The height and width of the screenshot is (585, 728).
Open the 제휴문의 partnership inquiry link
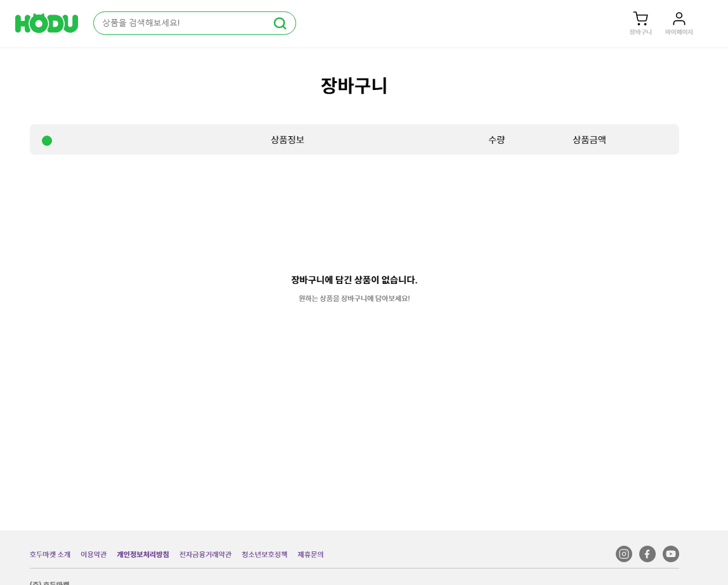pos(310,554)
